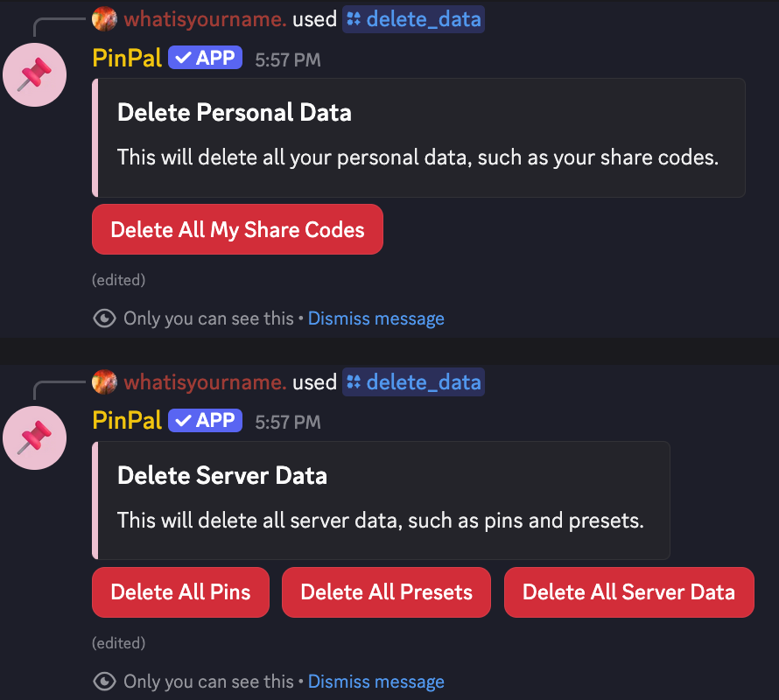This screenshot has height=700, width=779.
Task: Click the whatisyourname. username in the reply header
Action: point(204,18)
